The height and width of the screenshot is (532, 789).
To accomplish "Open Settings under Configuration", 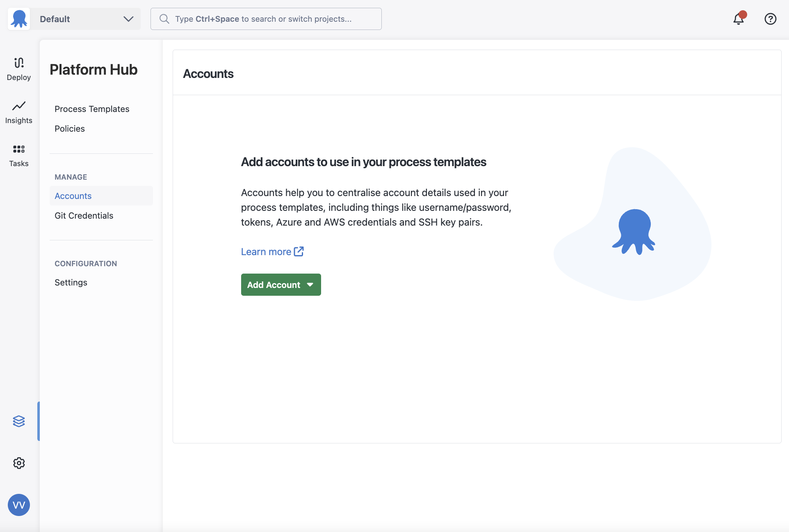I will pyautogui.click(x=71, y=283).
